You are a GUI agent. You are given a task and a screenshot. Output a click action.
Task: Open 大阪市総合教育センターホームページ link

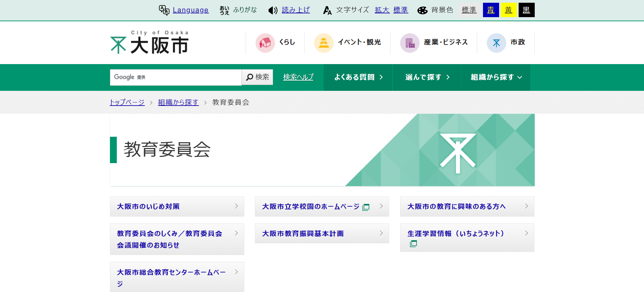[x=171, y=278]
